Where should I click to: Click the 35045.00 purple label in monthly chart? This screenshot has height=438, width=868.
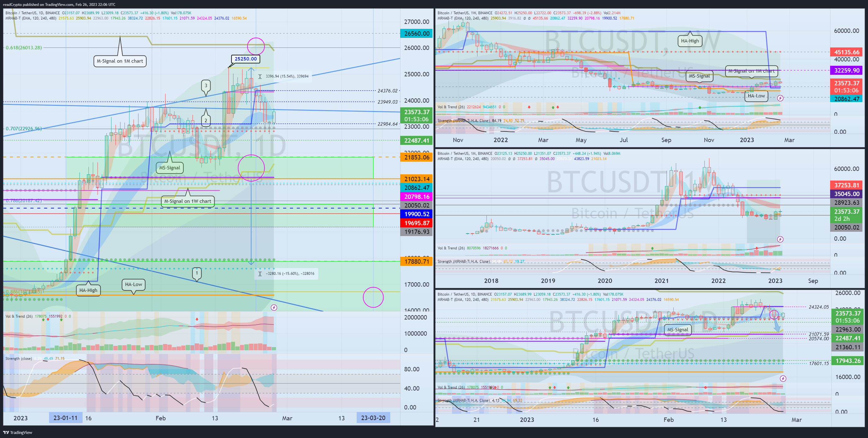pyautogui.click(x=847, y=194)
